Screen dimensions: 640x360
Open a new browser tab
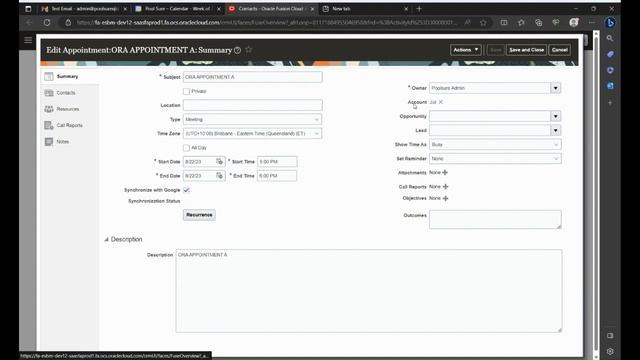pos(419,9)
